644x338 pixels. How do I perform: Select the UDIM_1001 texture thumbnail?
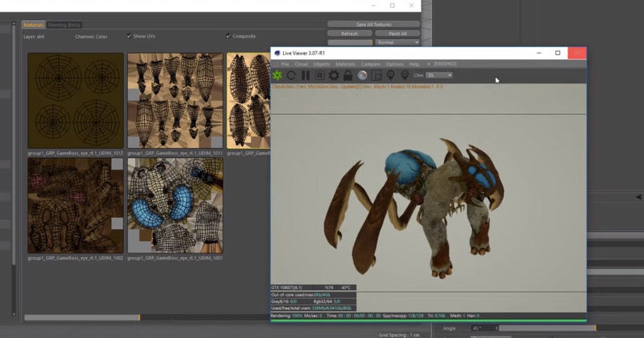175,205
